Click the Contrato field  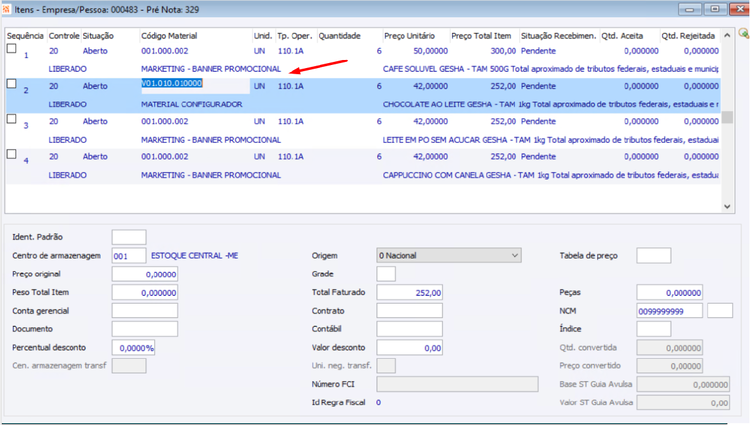(409, 311)
